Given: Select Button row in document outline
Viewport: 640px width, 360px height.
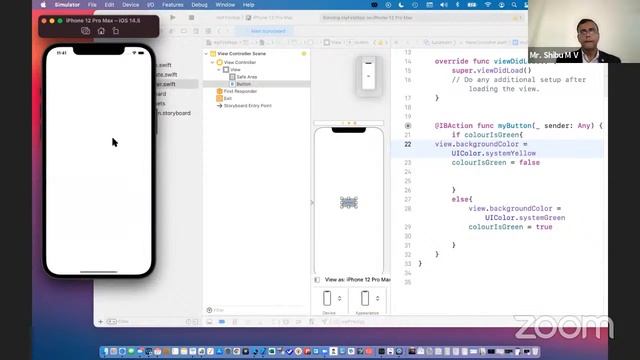Looking at the screenshot, I should click(x=256, y=84).
